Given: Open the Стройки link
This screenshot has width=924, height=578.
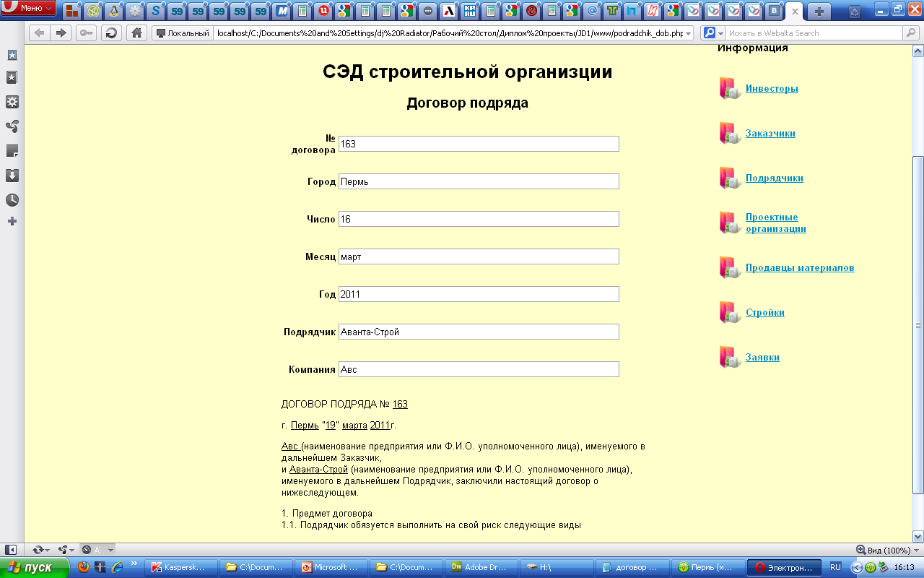Looking at the screenshot, I should pos(765,313).
